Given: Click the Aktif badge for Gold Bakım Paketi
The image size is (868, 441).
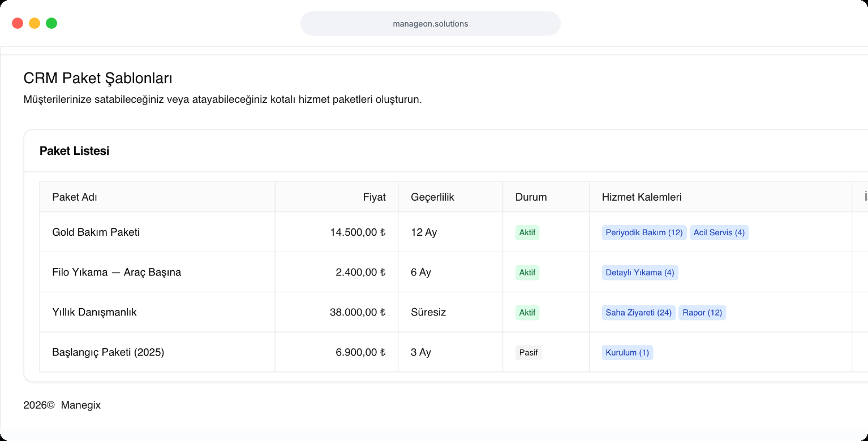Looking at the screenshot, I should (x=527, y=232).
